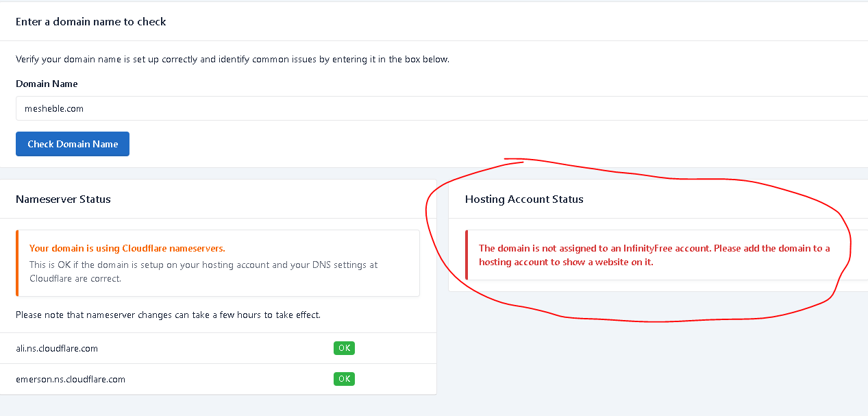The image size is (868, 416).
Task: Click the Check Domain Name button
Action: coord(73,144)
